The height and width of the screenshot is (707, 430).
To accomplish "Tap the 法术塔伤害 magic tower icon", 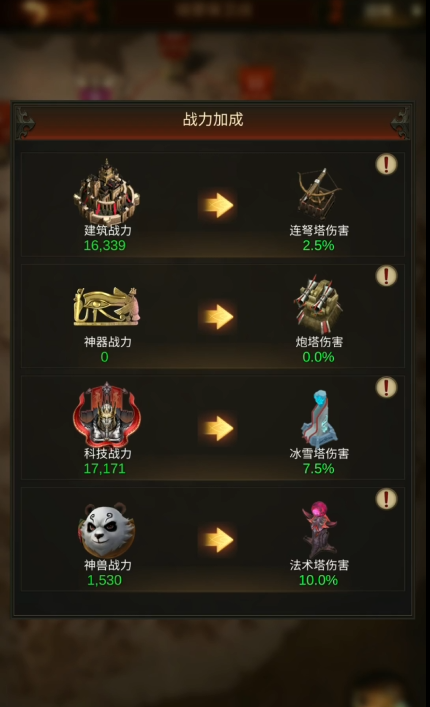I will 319,529.
